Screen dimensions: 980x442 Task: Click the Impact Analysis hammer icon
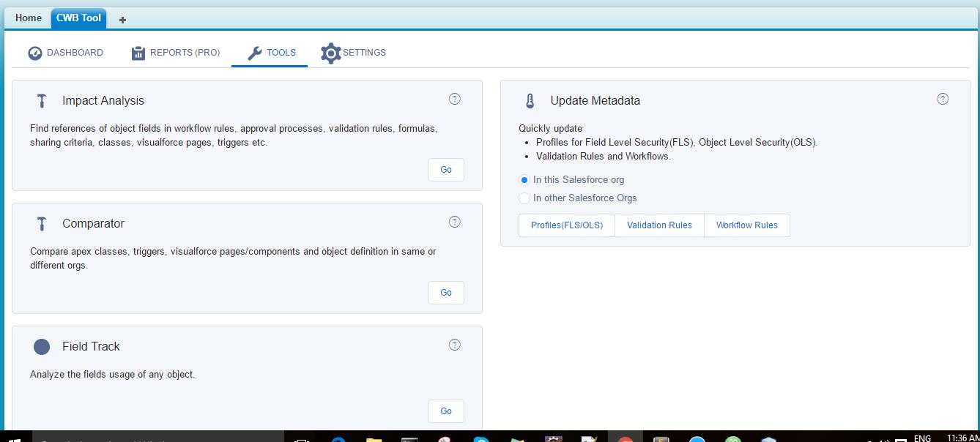[x=42, y=101]
